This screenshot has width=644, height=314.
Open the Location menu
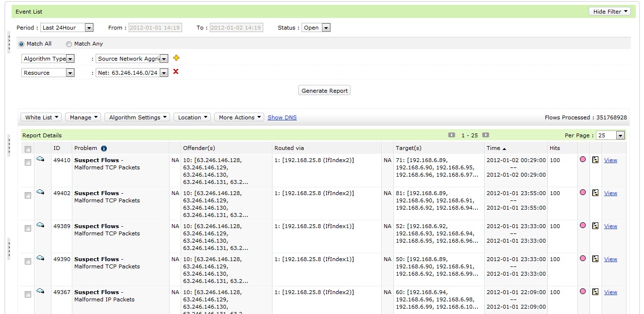point(192,117)
